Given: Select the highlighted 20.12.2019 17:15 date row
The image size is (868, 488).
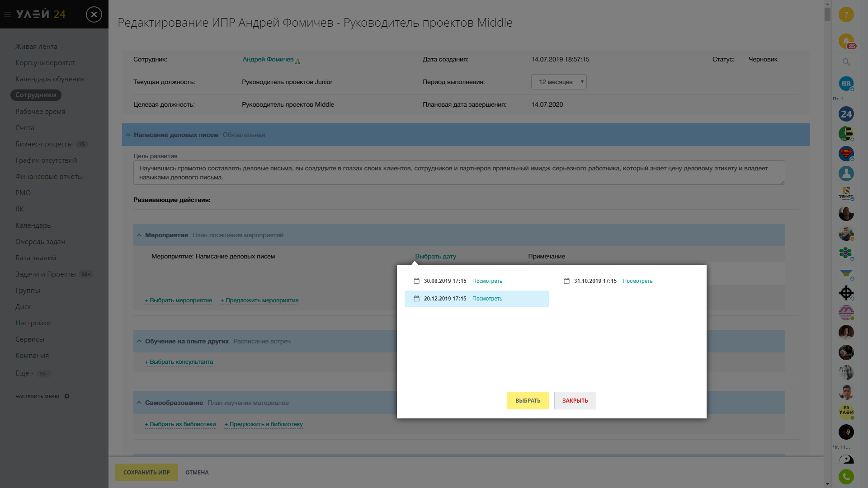Looking at the screenshot, I should click(445, 299).
